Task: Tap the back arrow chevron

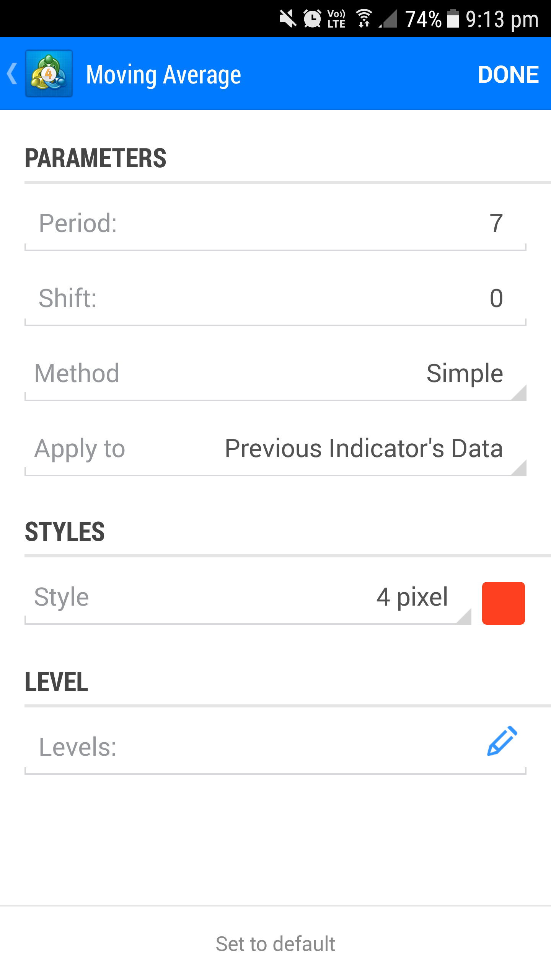Action: click(x=12, y=73)
